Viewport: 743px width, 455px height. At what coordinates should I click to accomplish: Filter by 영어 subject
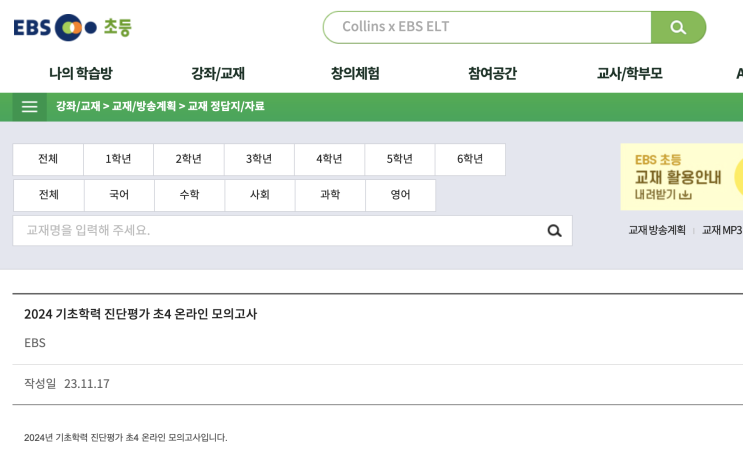[400, 195]
